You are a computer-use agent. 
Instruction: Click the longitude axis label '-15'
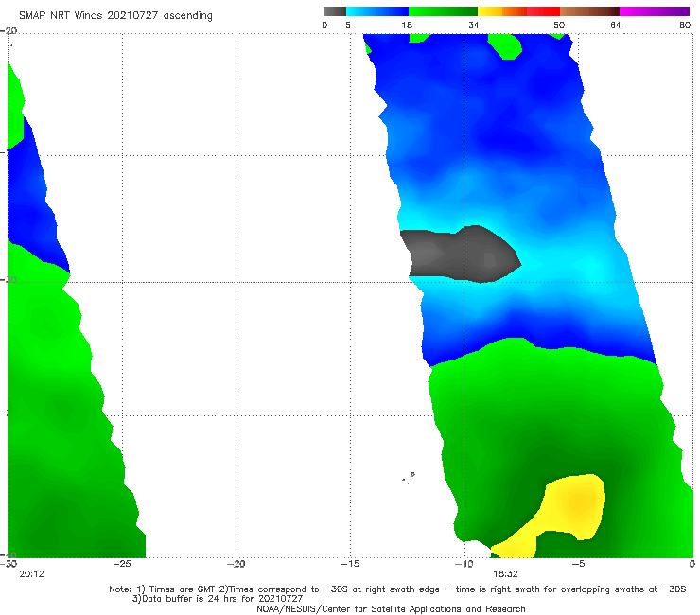coord(350,564)
